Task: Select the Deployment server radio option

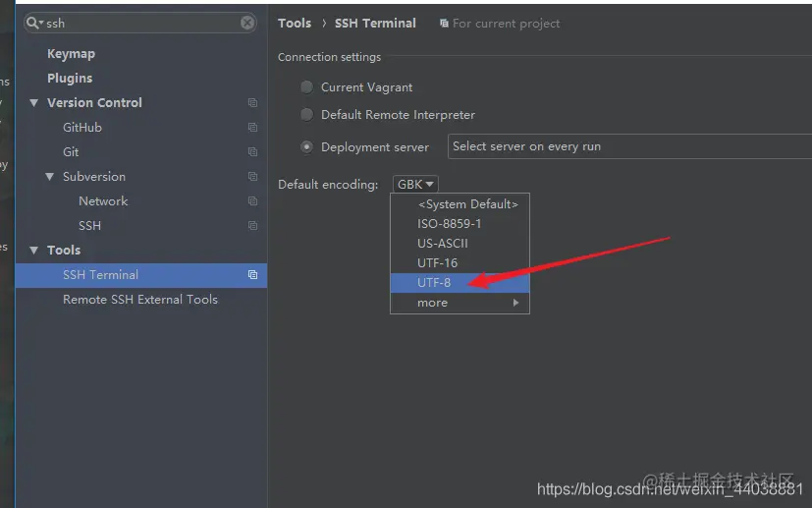Action: pos(306,147)
